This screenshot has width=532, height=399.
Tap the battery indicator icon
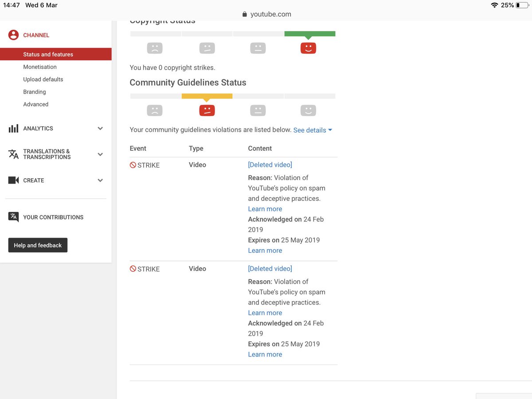click(x=522, y=5)
